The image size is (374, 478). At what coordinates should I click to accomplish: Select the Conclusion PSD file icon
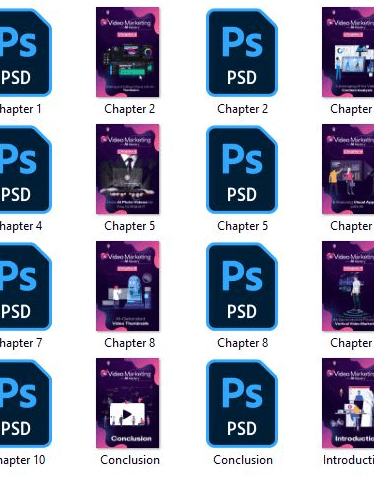click(242, 403)
